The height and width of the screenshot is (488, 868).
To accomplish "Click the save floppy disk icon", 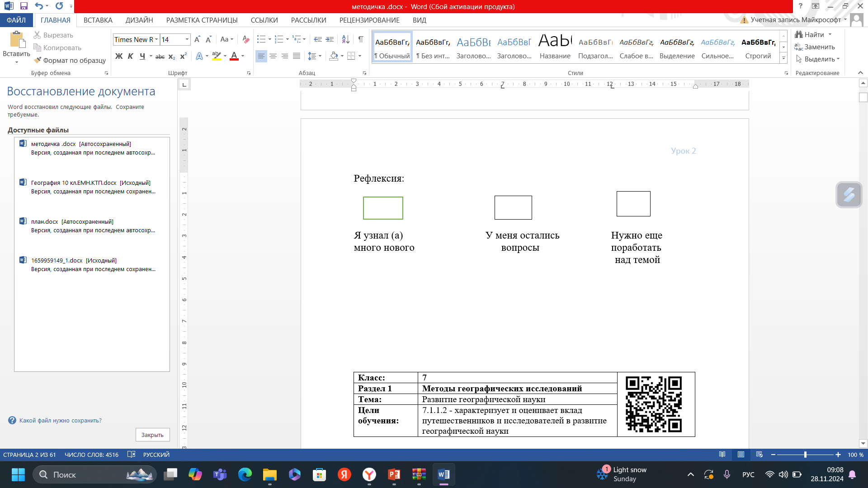I will pos(24,6).
